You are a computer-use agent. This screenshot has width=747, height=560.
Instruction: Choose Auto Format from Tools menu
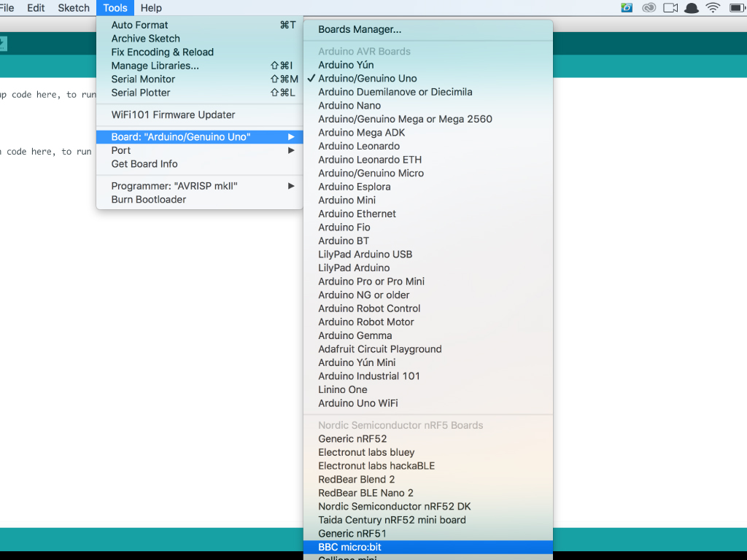200,26
